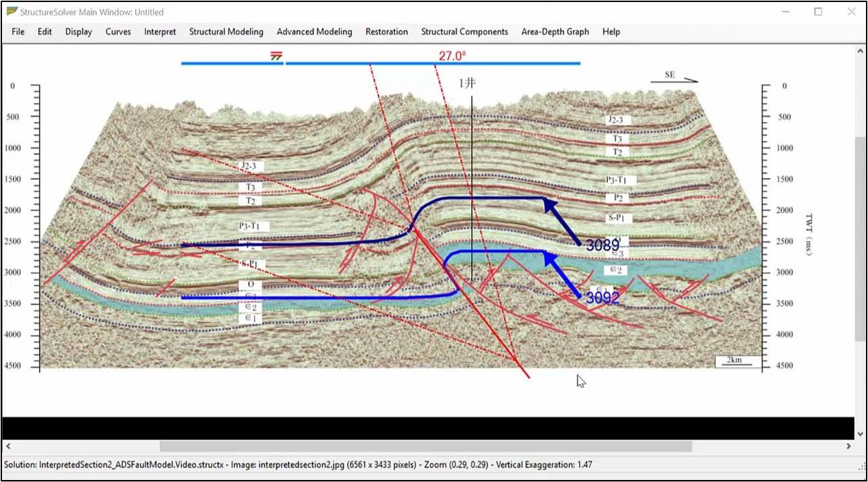Click the vertical scrollbar down arrow
The height and width of the screenshot is (482, 868).
861,433
